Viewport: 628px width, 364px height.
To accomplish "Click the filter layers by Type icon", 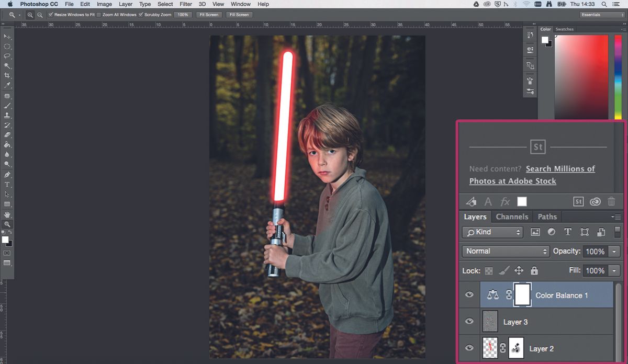I will pos(568,232).
